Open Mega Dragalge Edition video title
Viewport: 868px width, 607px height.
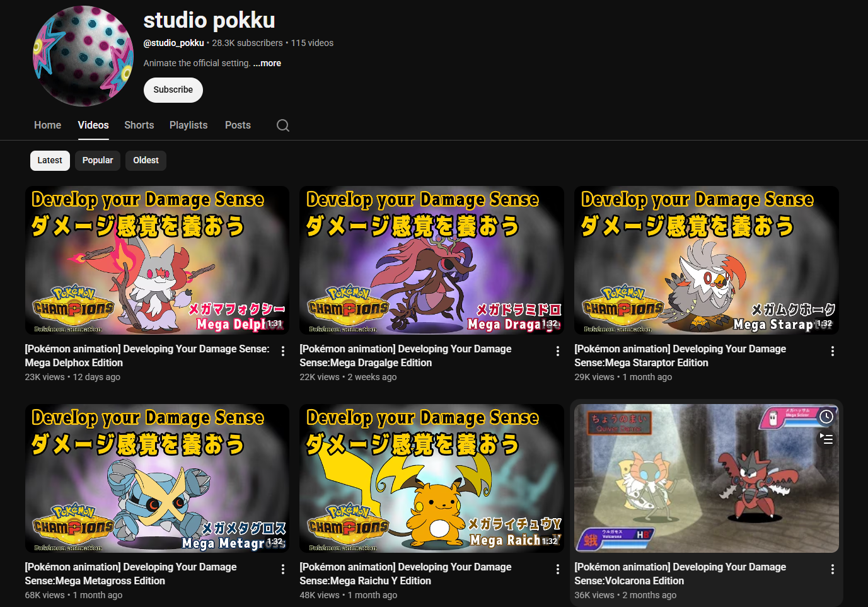(405, 356)
